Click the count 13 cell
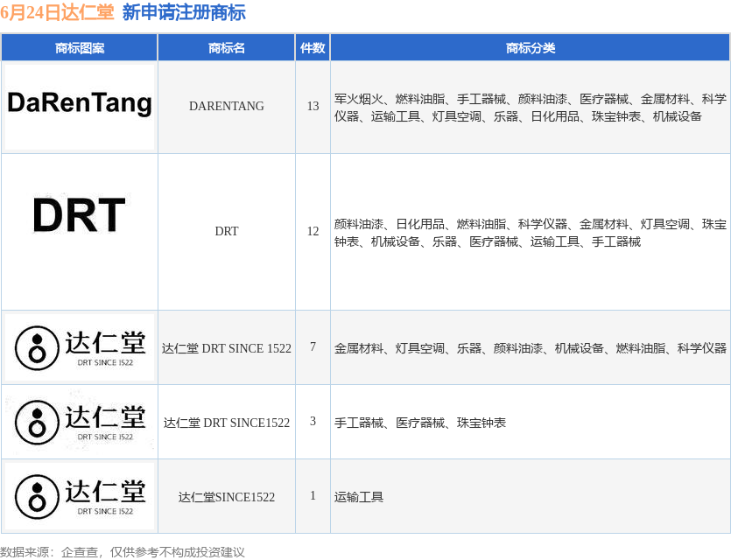 coord(313,106)
